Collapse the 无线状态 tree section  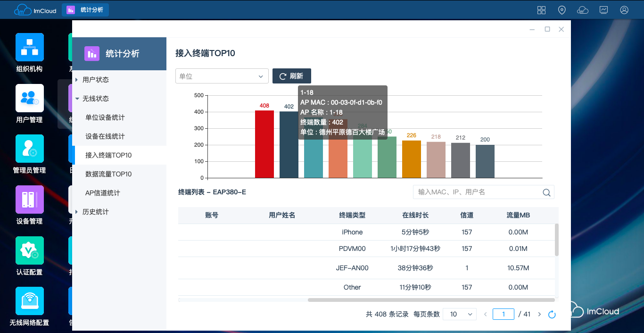pos(95,99)
